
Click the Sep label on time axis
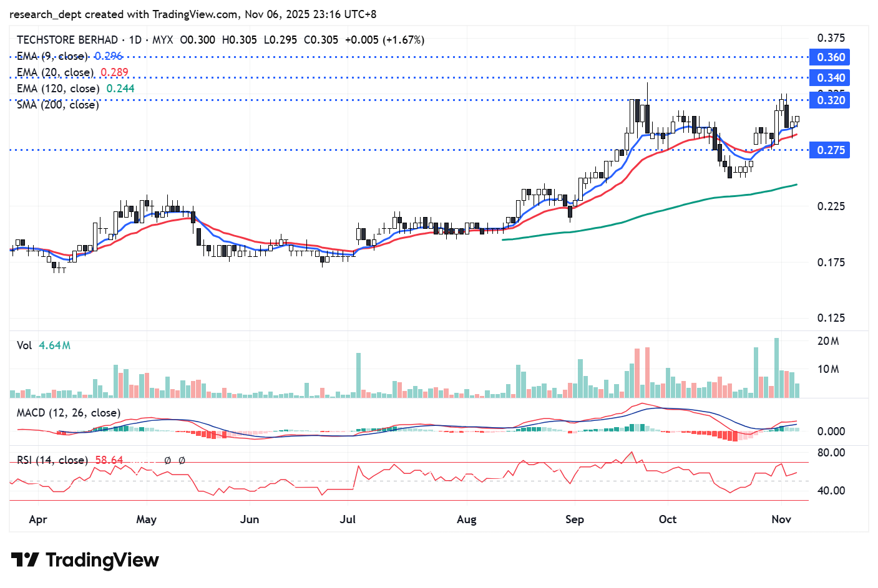(x=574, y=519)
